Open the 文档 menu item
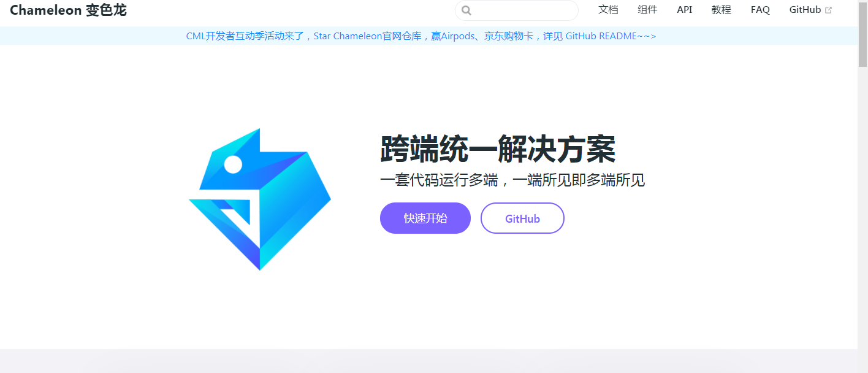The image size is (868, 373). click(x=608, y=10)
